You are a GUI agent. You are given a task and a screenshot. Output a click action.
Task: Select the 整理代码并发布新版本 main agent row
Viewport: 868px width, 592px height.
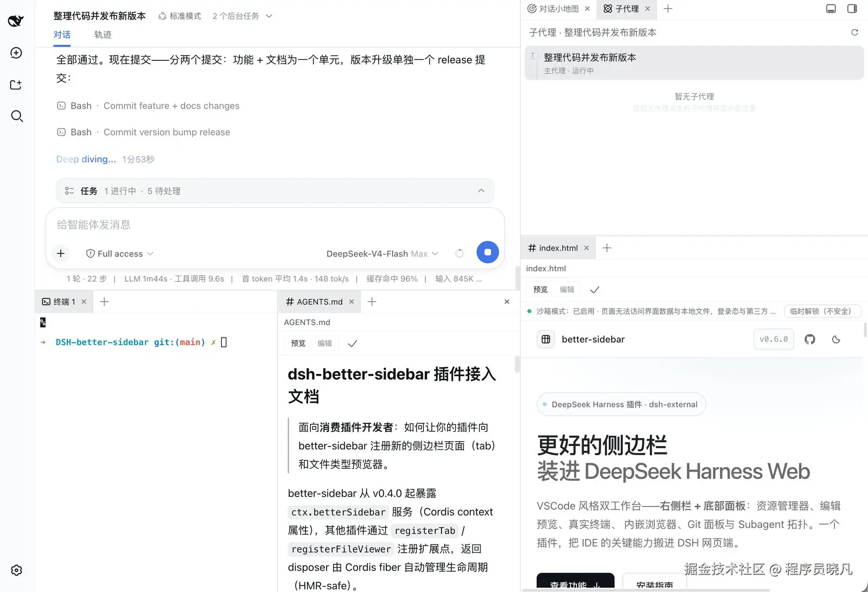[694, 63]
